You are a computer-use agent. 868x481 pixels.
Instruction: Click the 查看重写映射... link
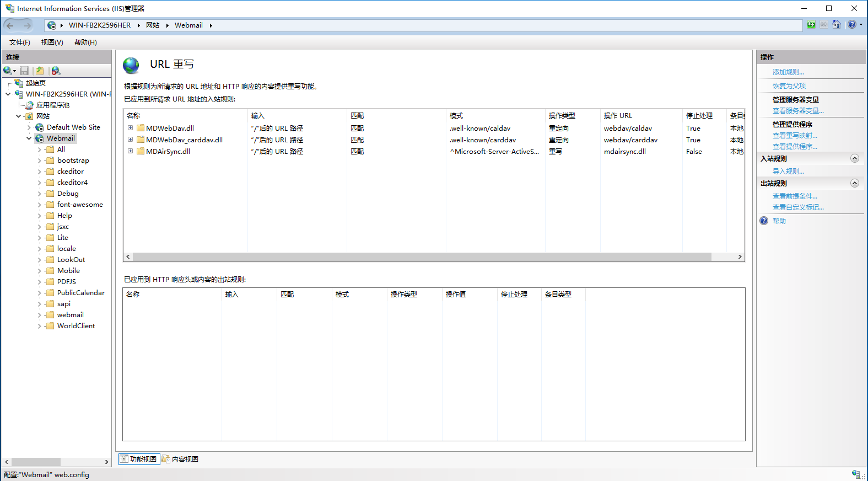[x=795, y=136]
